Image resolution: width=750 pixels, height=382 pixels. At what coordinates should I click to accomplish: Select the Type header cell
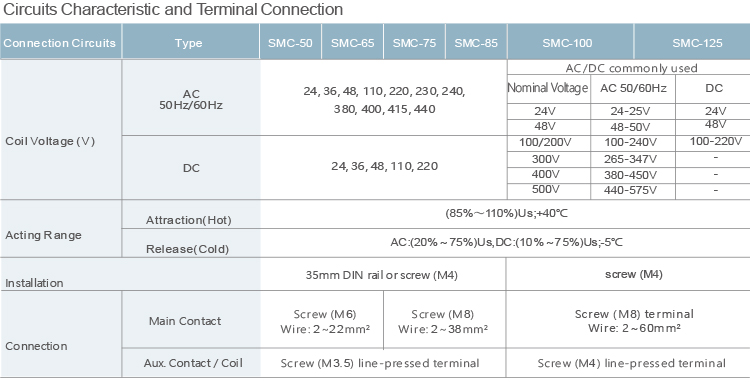click(x=188, y=43)
